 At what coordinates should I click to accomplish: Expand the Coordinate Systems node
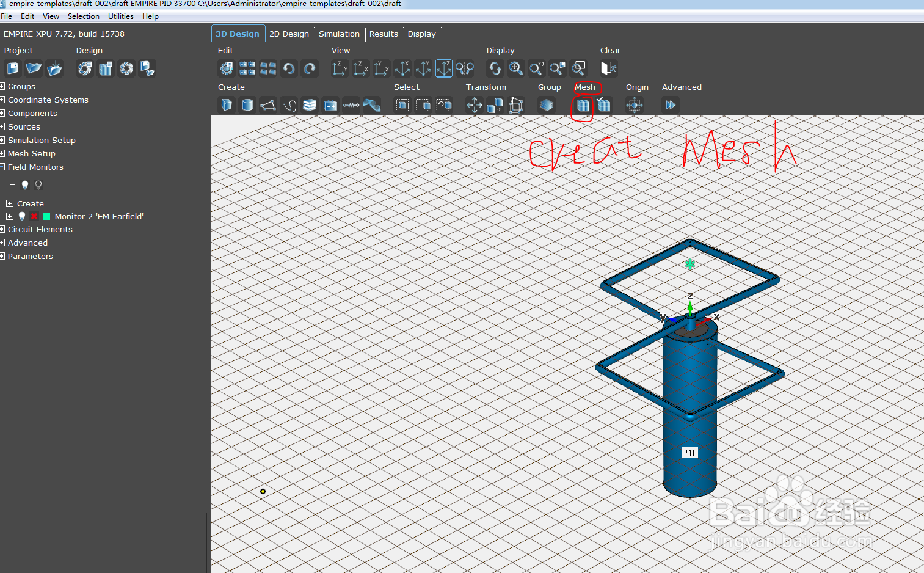(x=2, y=100)
